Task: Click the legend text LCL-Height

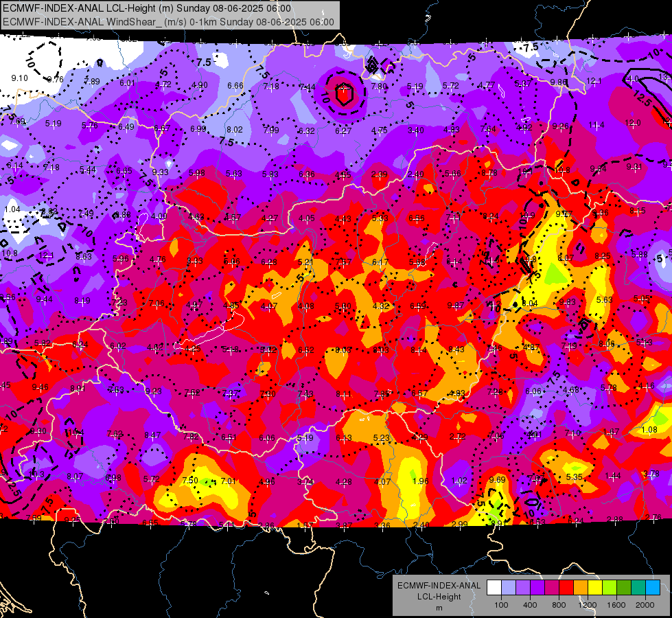Action: (x=439, y=597)
